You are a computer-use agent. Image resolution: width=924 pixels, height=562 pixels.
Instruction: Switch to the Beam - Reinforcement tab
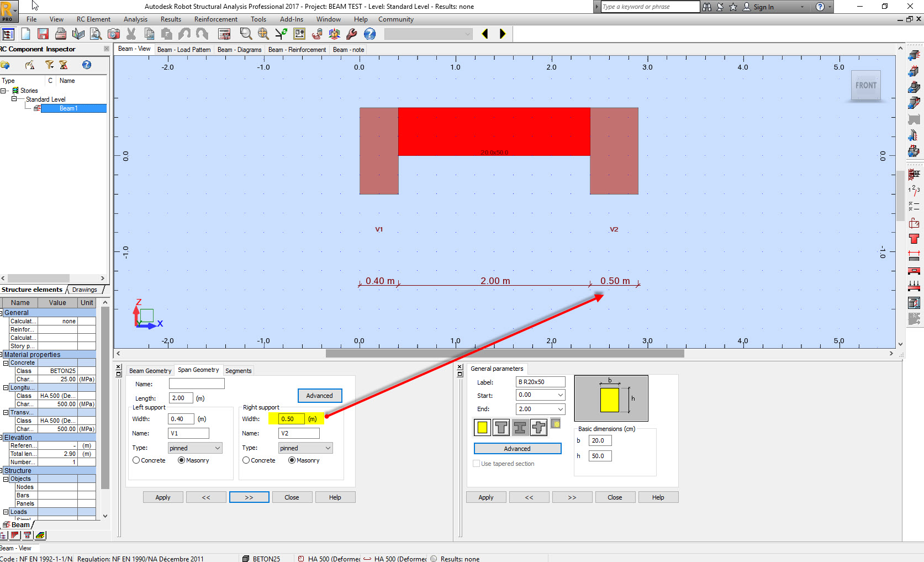tap(297, 50)
